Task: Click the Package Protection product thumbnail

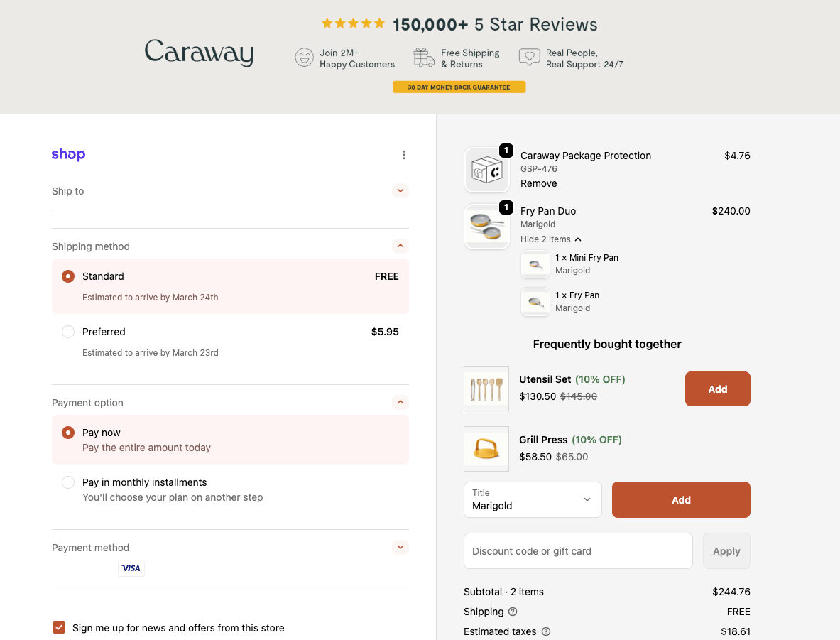Action: click(487, 170)
